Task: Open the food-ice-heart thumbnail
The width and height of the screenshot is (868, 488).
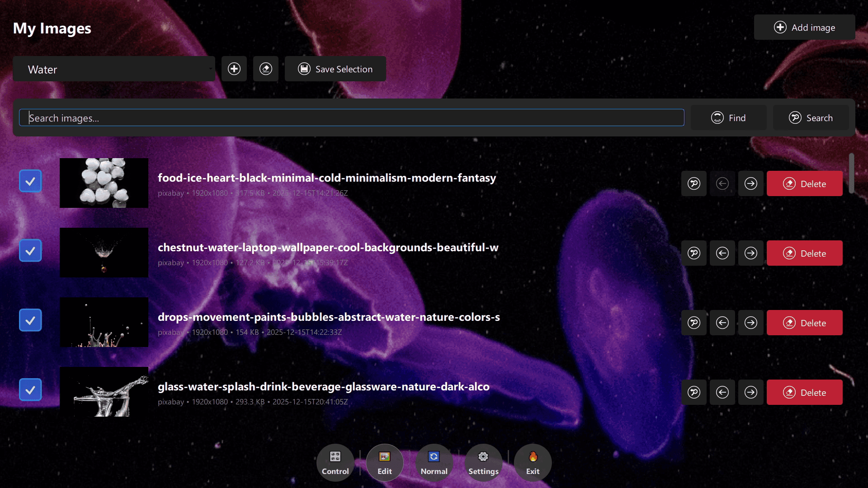Action: point(104,183)
